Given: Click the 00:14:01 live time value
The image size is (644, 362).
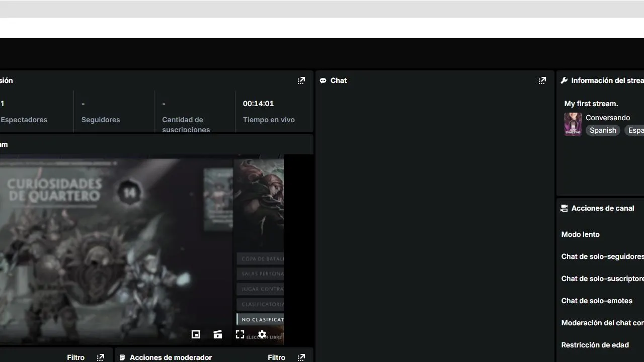Looking at the screenshot, I should 258,104.
